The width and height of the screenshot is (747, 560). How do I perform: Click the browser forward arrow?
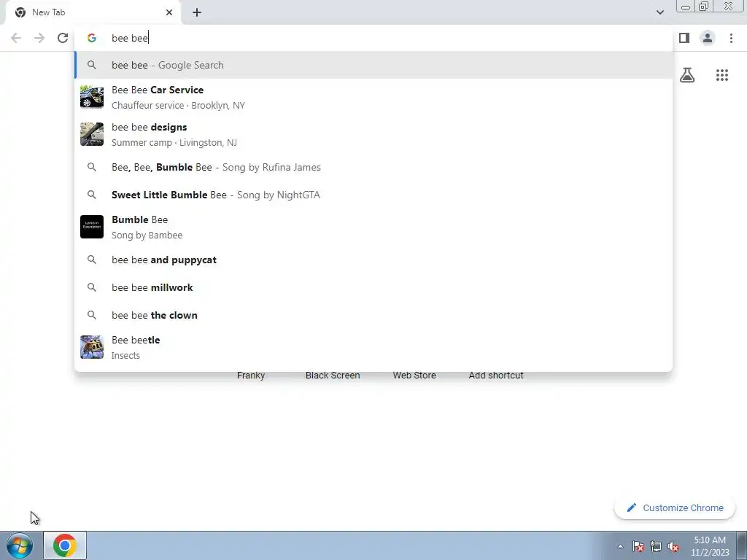coord(39,38)
